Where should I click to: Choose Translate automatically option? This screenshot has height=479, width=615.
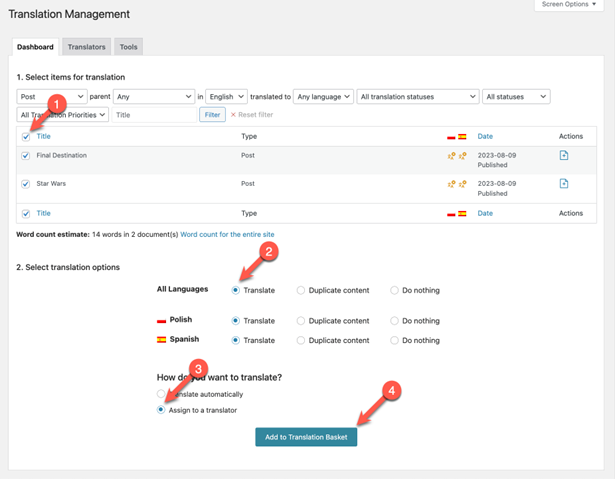161,393
